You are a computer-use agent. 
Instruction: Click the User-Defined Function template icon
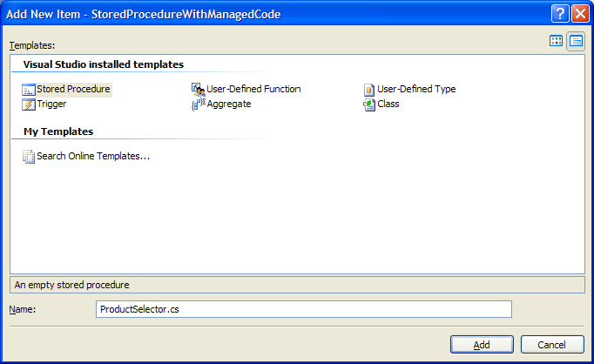pyautogui.click(x=198, y=89)
